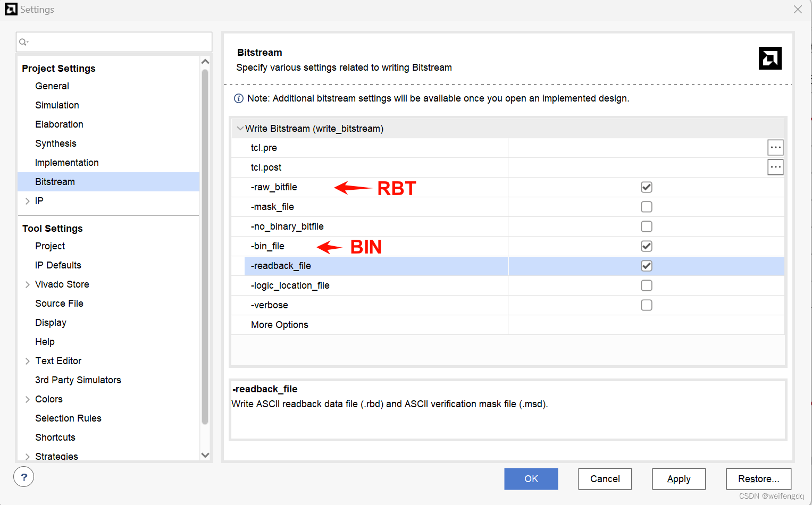Open IP Defaults settings
Screen dimensions: 812x505
(58, 265)
